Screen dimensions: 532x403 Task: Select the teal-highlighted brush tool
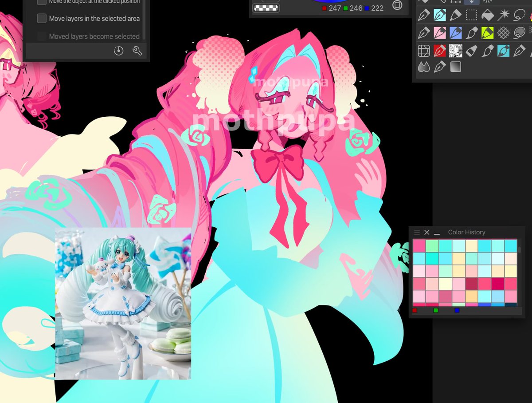pos(503,51)
